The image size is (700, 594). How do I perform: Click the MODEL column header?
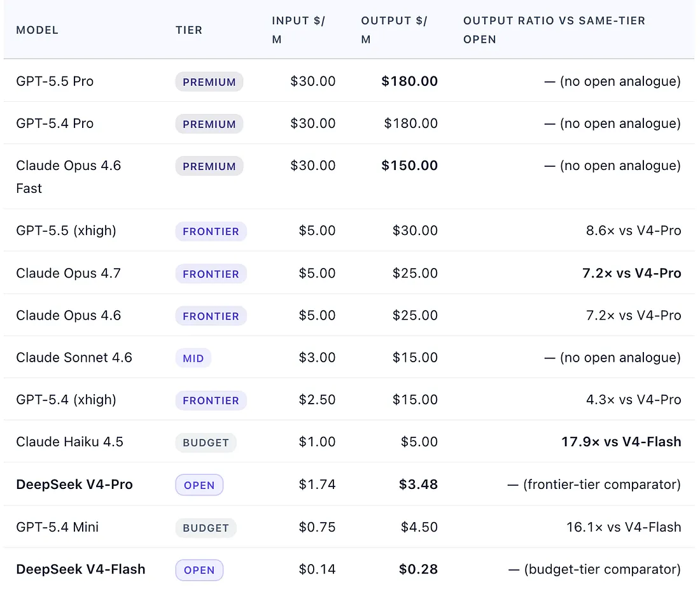(37, 30)
